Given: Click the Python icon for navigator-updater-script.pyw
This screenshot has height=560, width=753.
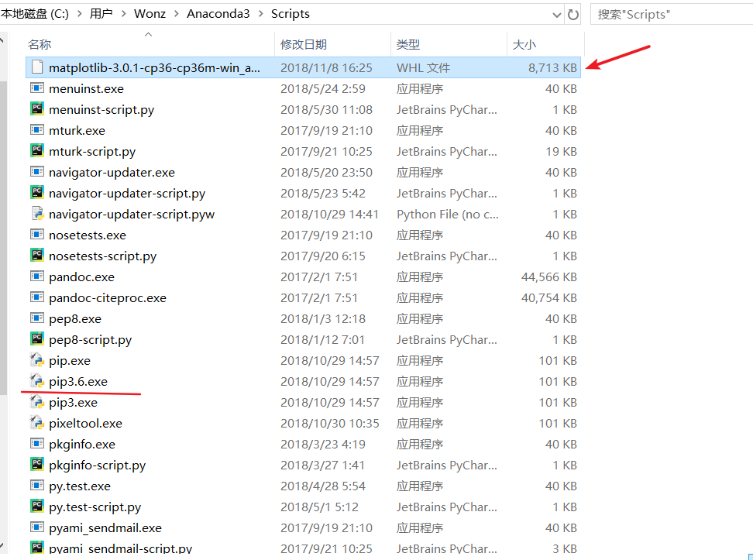Looking at the screenshot, I should 37,213.
